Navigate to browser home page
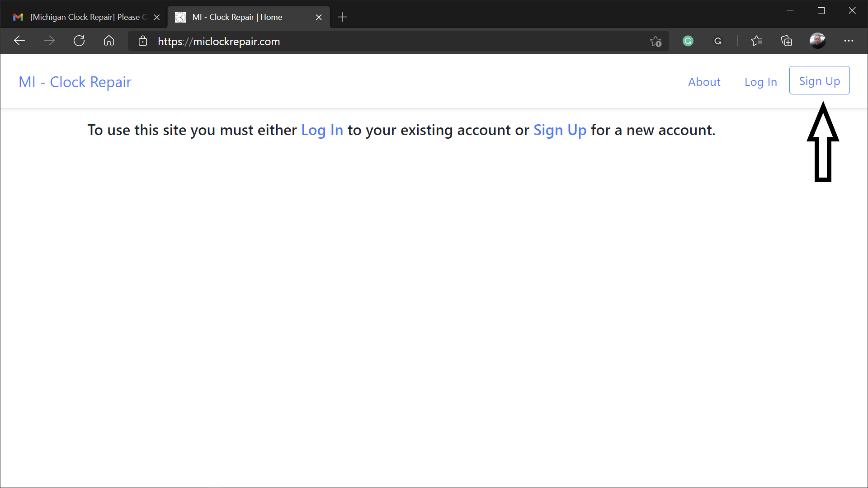The width and height of the screenshot is (868, 488). coord(108,41)
